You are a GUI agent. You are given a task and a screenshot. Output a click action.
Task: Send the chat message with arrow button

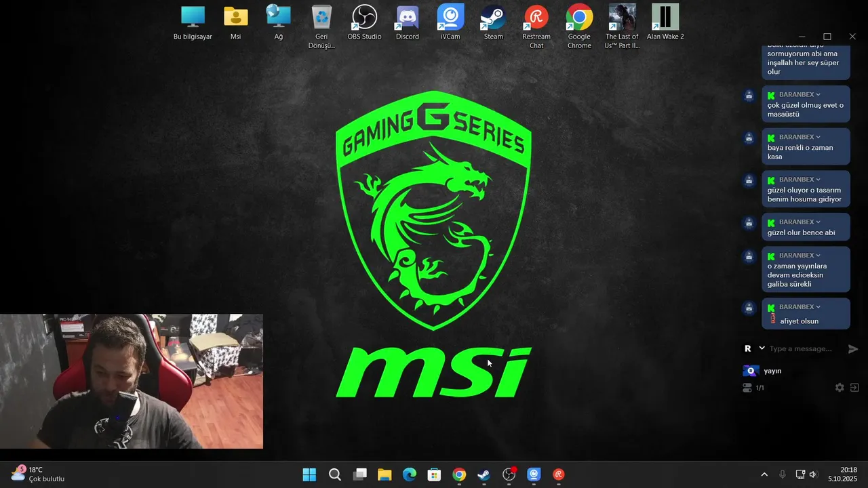click(853, 348)
